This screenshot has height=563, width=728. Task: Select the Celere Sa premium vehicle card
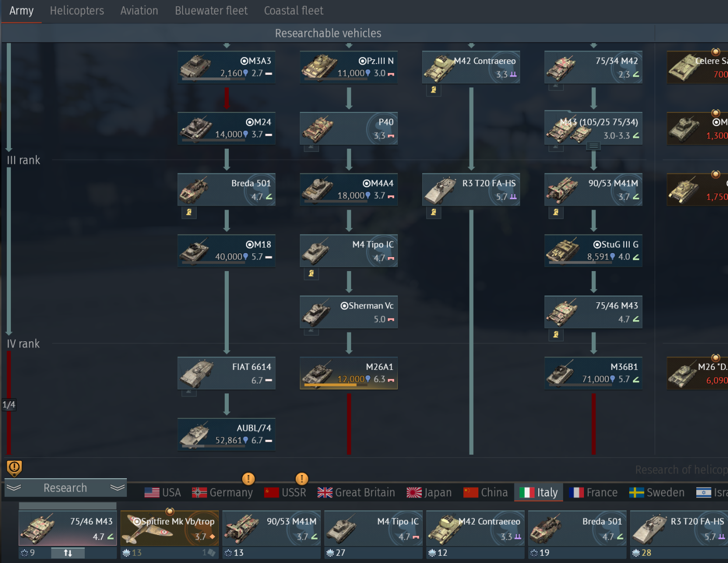coord(698,67)
